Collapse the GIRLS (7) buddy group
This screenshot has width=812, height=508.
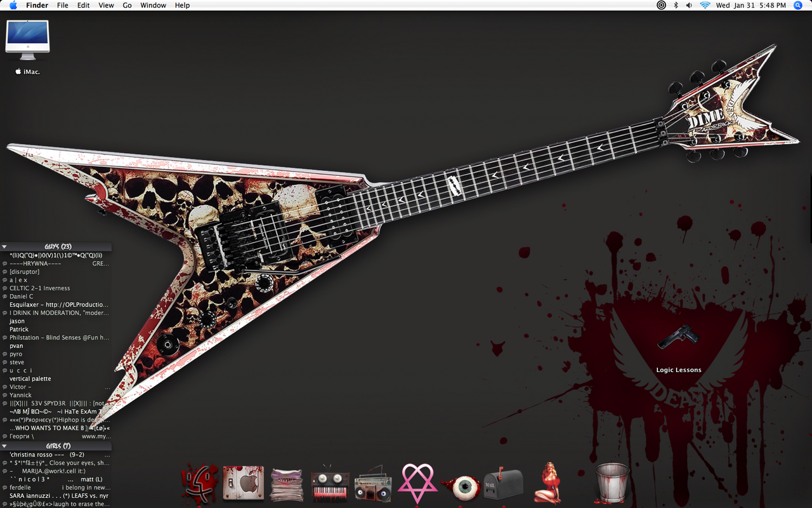pyautogui.click(x=4, y=446)
